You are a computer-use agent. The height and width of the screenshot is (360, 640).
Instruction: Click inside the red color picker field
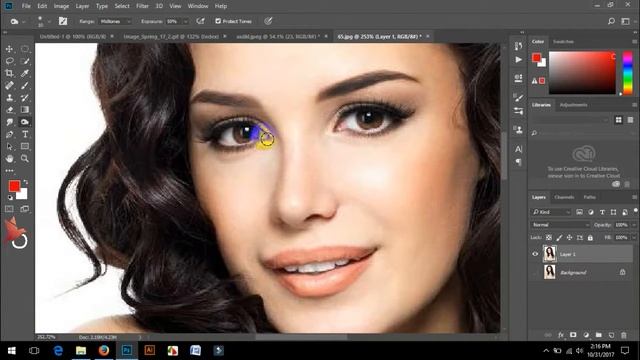[582, 73]
